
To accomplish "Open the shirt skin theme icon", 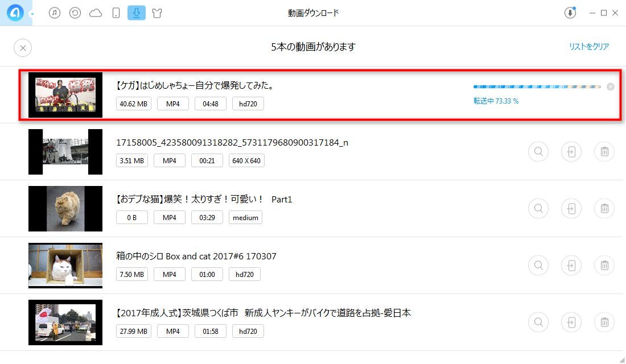I will coord(157,13).
